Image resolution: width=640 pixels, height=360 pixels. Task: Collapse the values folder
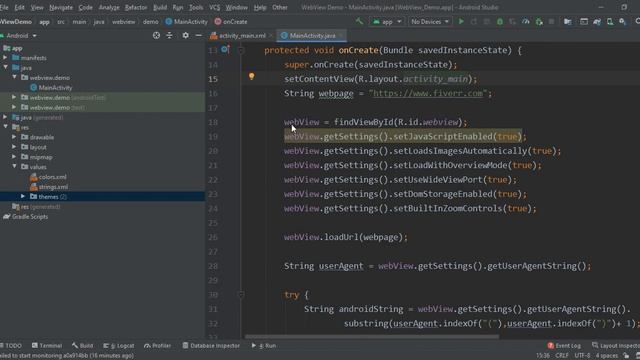tap(14, 167)
